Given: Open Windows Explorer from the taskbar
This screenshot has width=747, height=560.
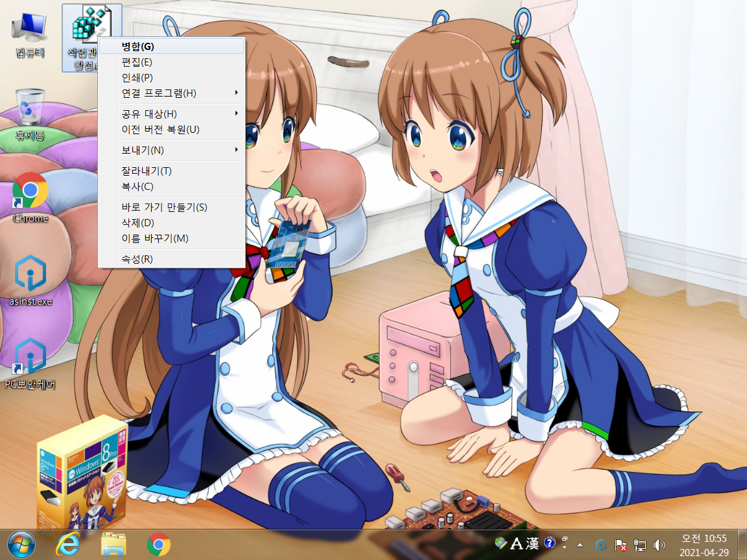Looking at the screenshot, I should pyautogui.click(x=113, y=544).
